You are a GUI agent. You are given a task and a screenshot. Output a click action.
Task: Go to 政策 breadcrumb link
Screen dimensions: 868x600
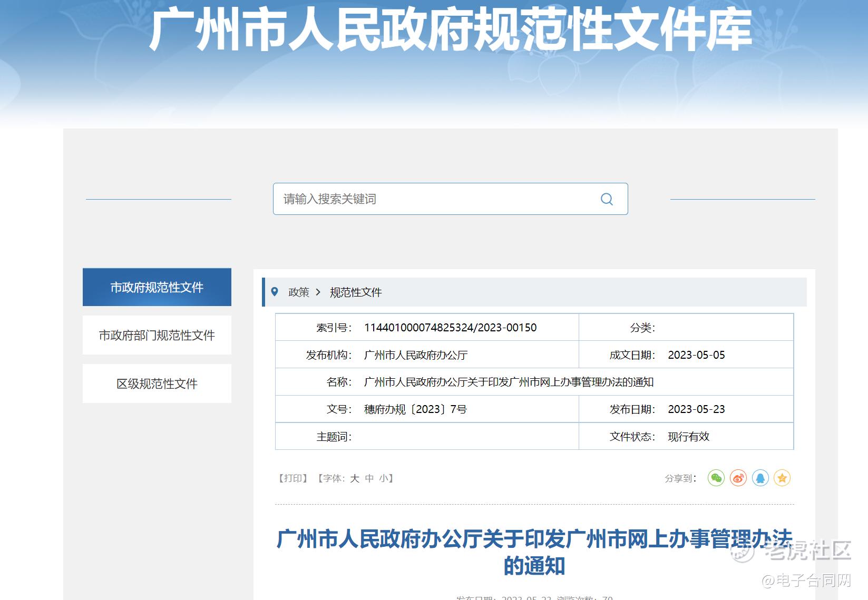point(299,292)
